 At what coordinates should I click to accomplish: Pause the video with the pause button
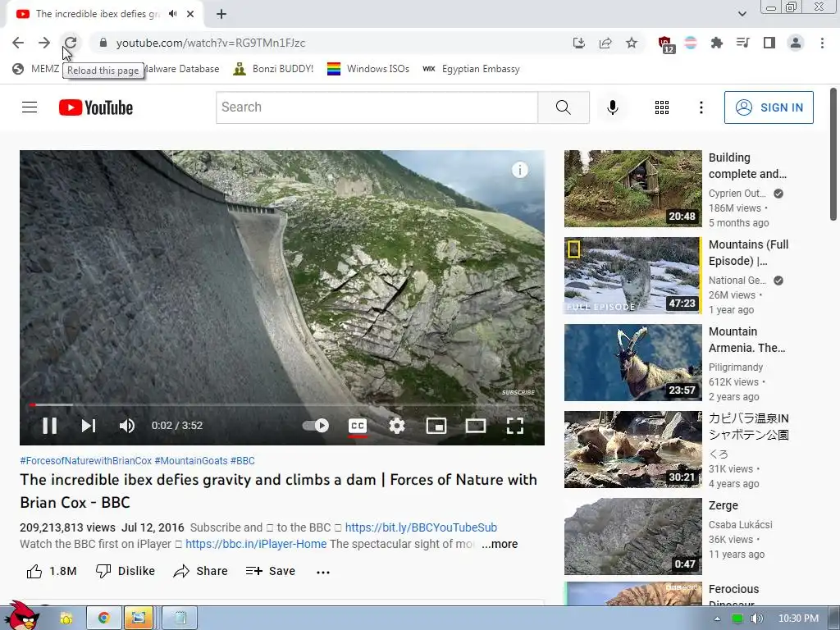click(x=49, y=426)
